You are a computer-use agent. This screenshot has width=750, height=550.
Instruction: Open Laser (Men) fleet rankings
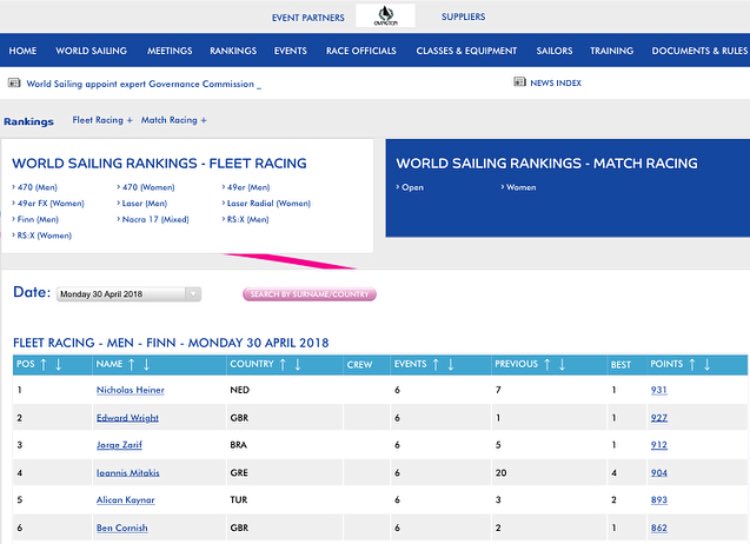click(x=144, y=203)
